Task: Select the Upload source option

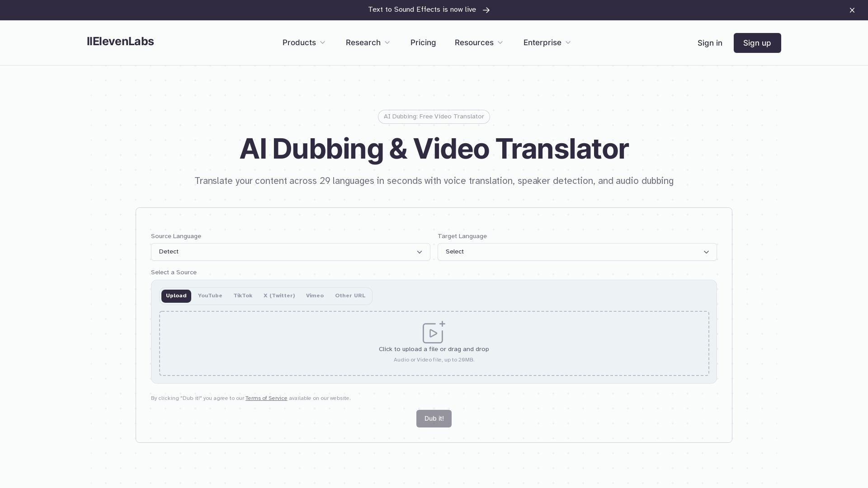Action: [x=176, y=296]
